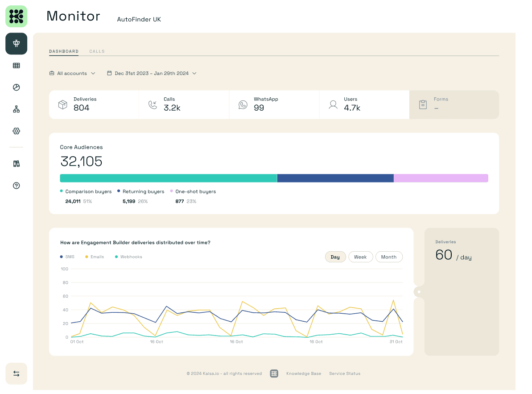
Task: Open the Monitor sidebar icon
Action: (16, 43)
